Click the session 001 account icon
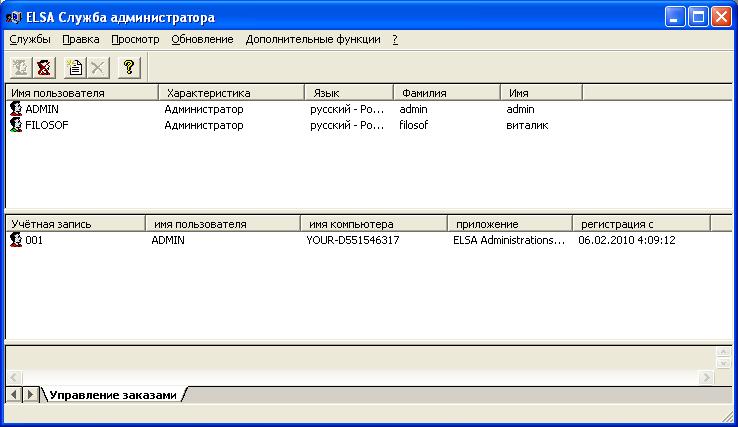 tap(16, 240)
